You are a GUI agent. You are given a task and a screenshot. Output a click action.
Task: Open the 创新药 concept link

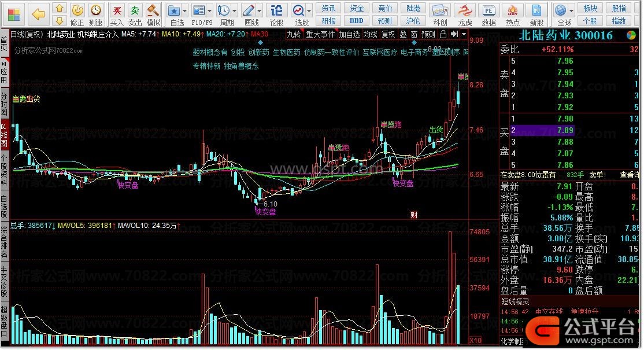click(259, 52)
